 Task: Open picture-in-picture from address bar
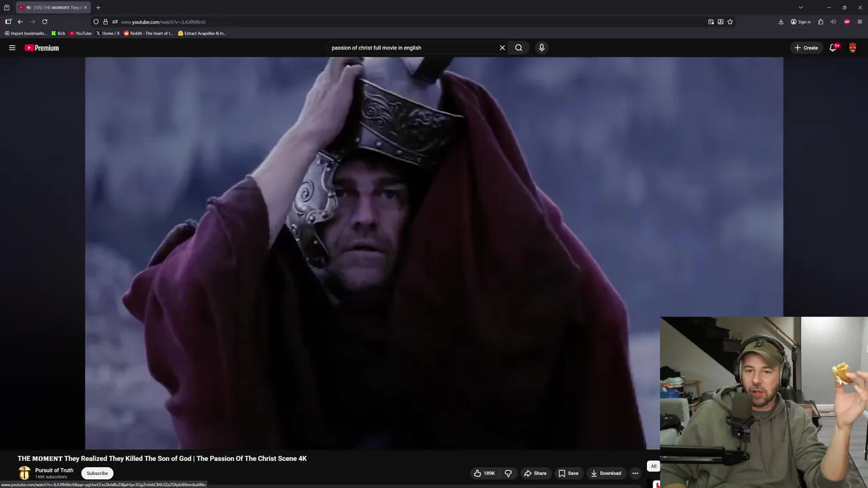[x=711, y=22]
